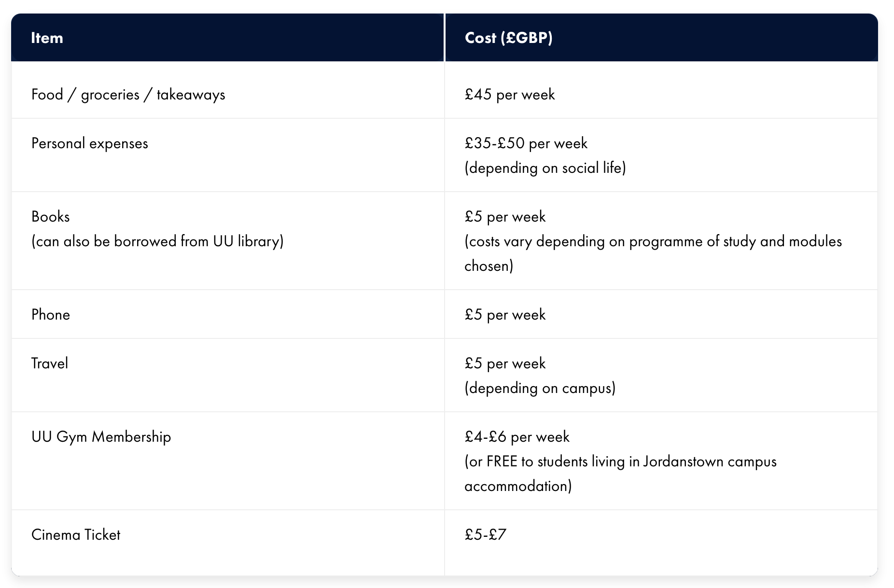
Task: Click the Cost (£GBP) column header
Action: click(x=508, y=38)
